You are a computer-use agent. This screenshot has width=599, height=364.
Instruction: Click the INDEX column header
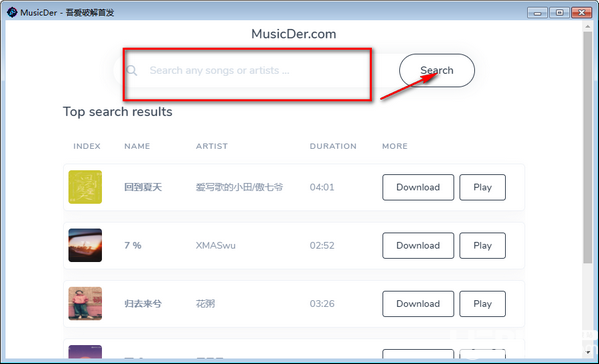pyautogui.click(x=87, y=146)
